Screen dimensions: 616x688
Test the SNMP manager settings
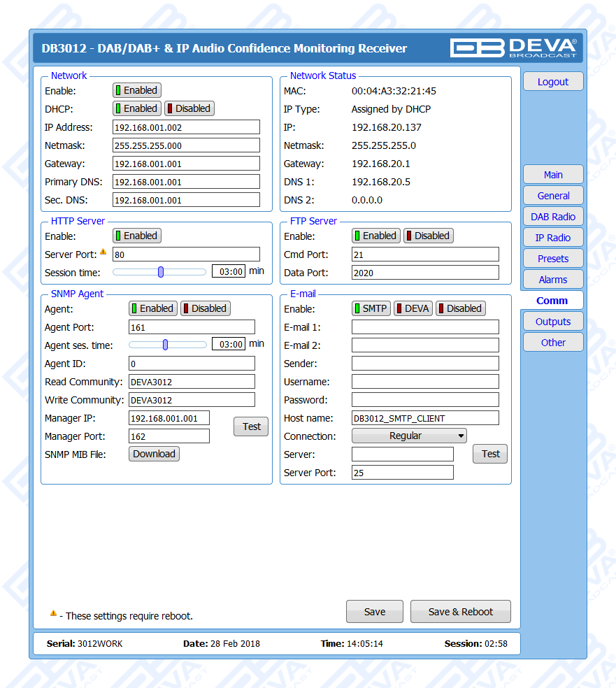click(x=251, y=427)
